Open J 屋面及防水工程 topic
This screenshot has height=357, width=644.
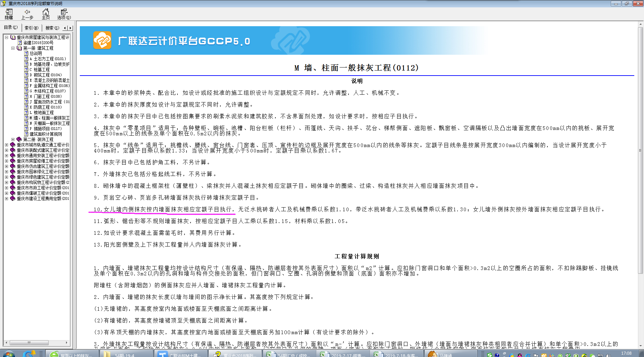(x=50, y=102)
